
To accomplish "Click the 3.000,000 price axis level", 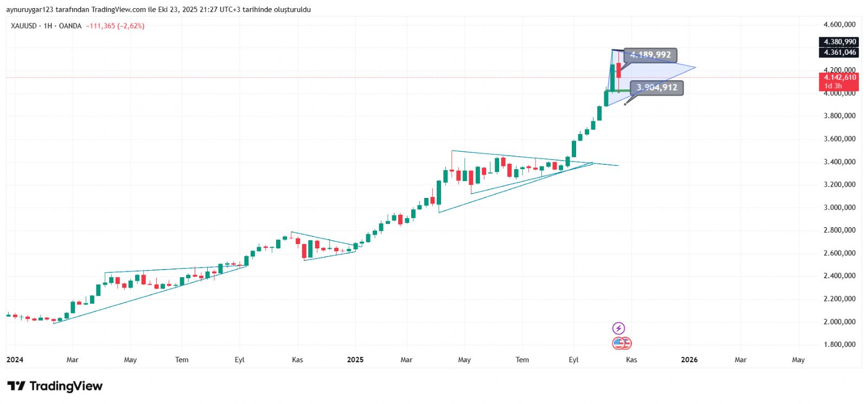I will [x=839, y=208].
